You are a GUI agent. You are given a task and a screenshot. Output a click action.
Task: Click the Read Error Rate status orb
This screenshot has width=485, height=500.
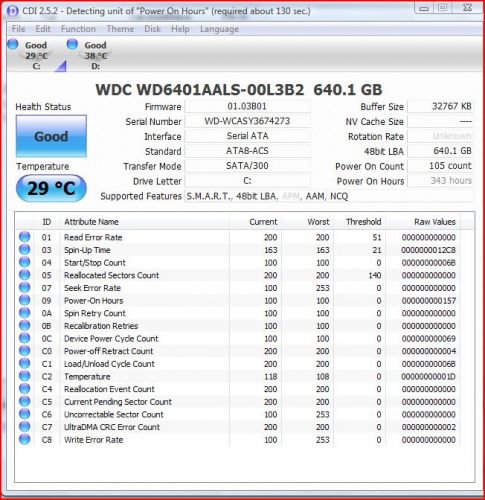(24, 237)
